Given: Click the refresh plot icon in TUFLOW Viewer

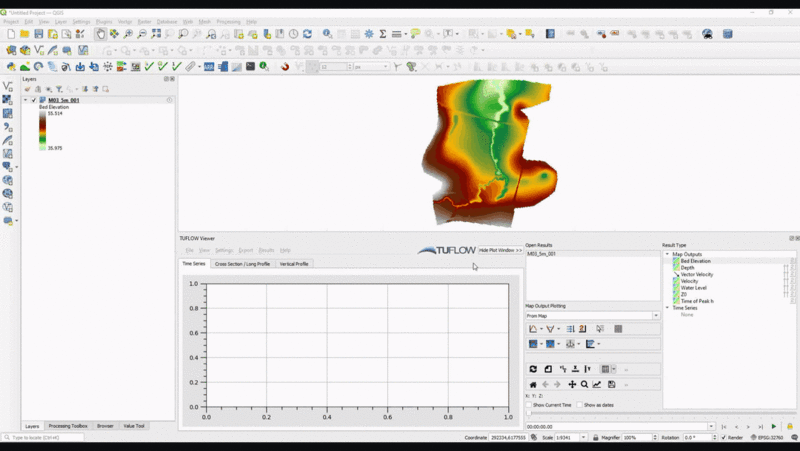Looking at the screenshot, I should tap(533, 369).
